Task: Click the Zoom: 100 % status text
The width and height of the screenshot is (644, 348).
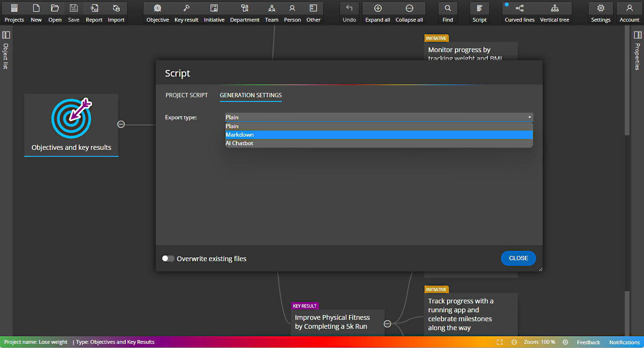Action: click(x=539, y=342)
